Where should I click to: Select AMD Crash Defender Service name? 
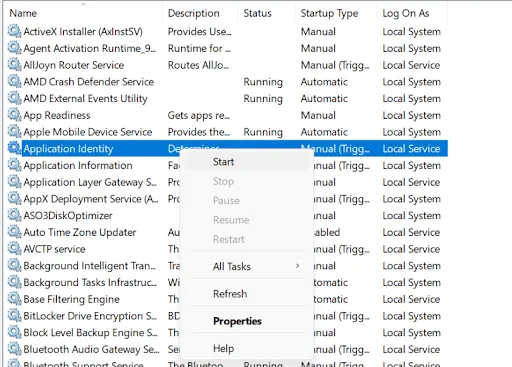pos(89,82)
